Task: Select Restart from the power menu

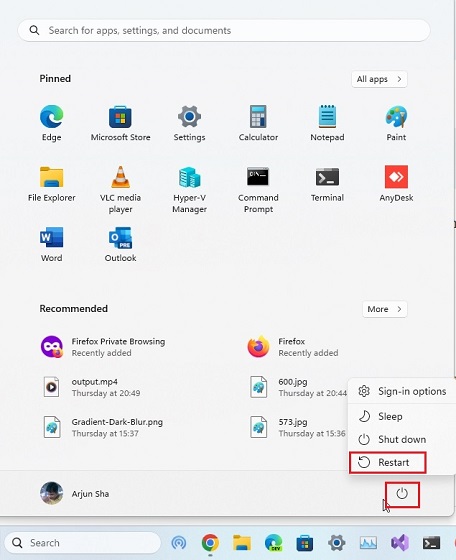Action: click(x=388, y=462)
